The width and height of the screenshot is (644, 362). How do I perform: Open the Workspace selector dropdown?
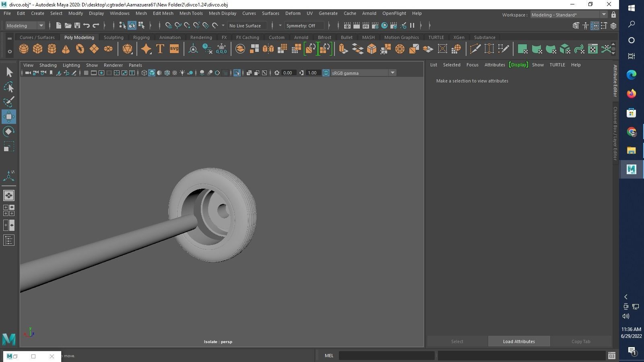[569, 15]
